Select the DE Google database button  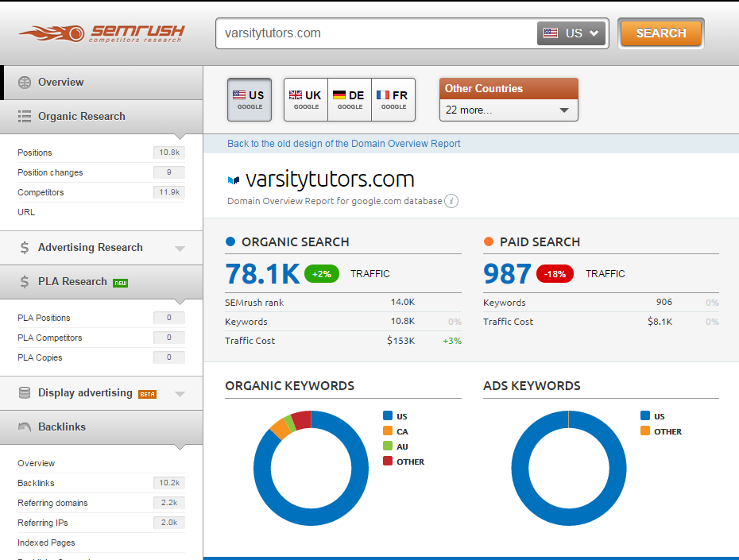[350, 100]
